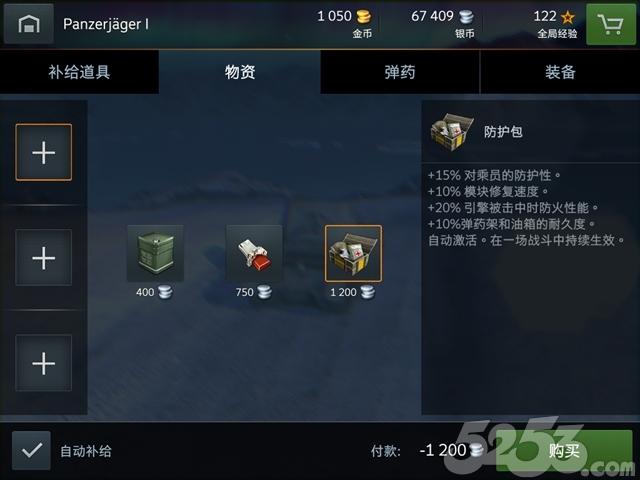Open the shopping cart store
The height and width of the screenshot is (480, 640).
tap(610, 24)
